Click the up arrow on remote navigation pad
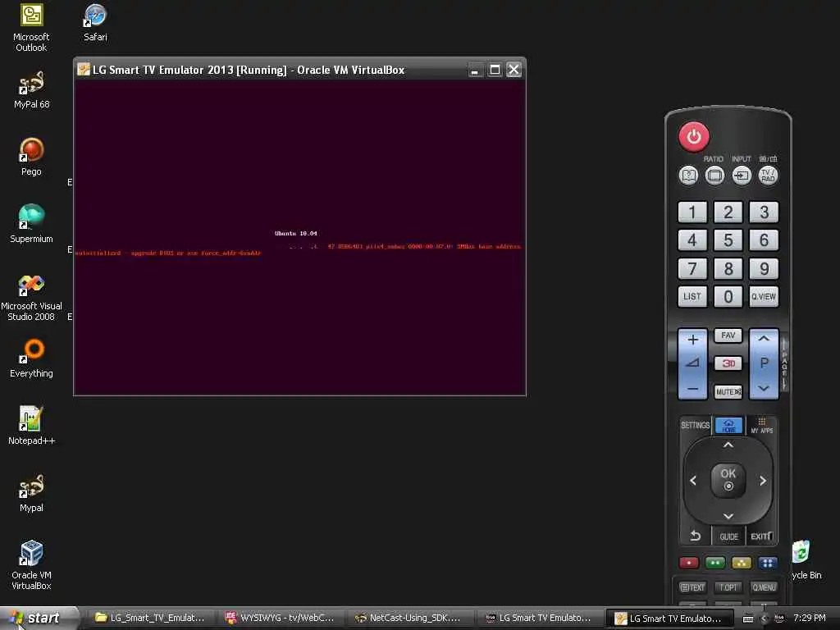Screen dimensions: 840x630 click(728, 445)
